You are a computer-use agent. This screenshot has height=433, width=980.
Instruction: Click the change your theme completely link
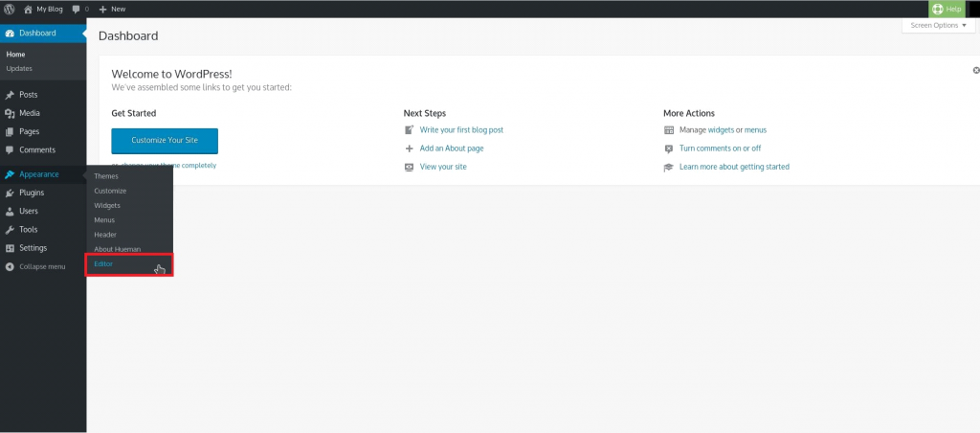pyautogui.click(x=168, y=166)
